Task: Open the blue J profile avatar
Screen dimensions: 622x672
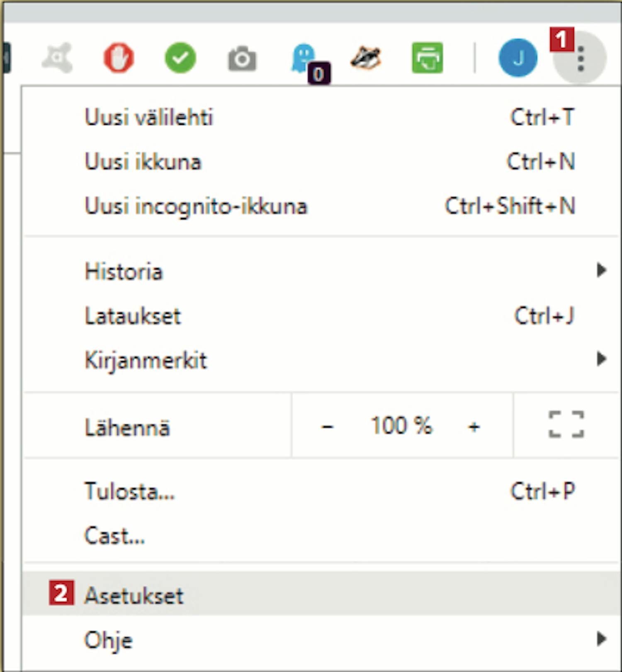Action: click(518, 58)
